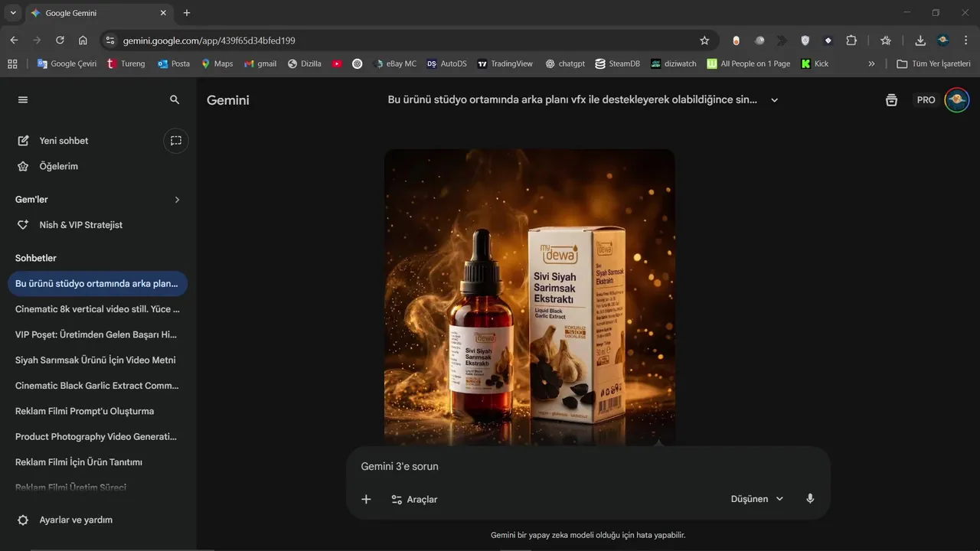The width and height of the screenshot is (980, 551).
Task: Open the Extensions puzzle icon
Action: [x=851, y=41]
